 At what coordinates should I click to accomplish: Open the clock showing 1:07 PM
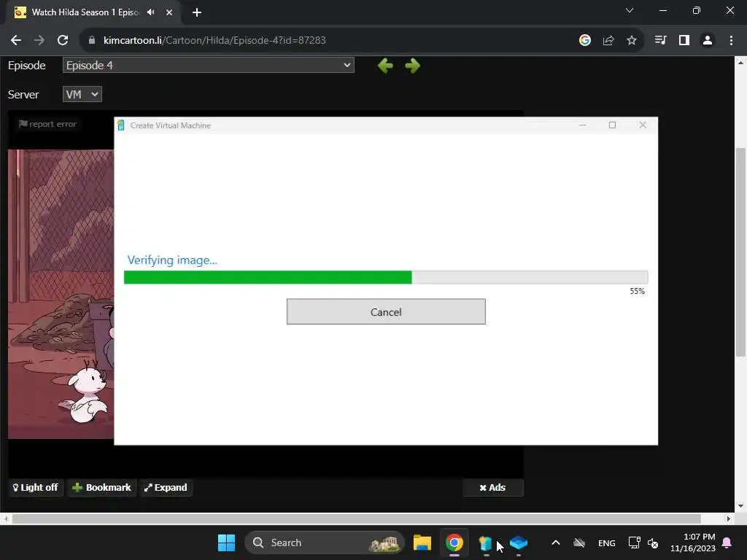pyautogui.click(x=693, y=542)
